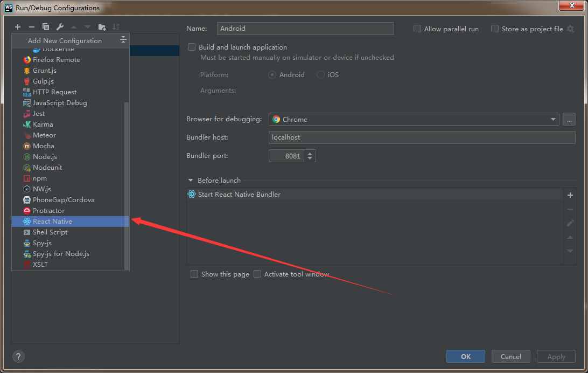Collapse the Add New Configuration popup list icon

pos(123,40)
